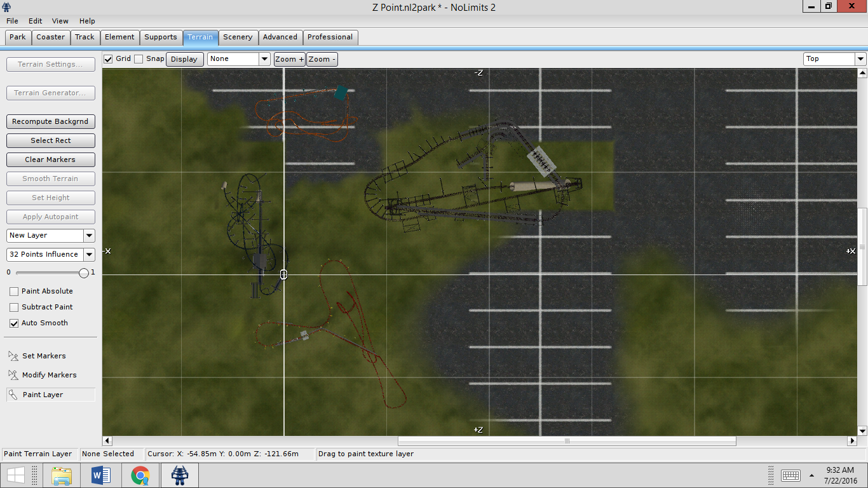
Task: Select the Paint Layer brush icon
Action: coord(13,395)
